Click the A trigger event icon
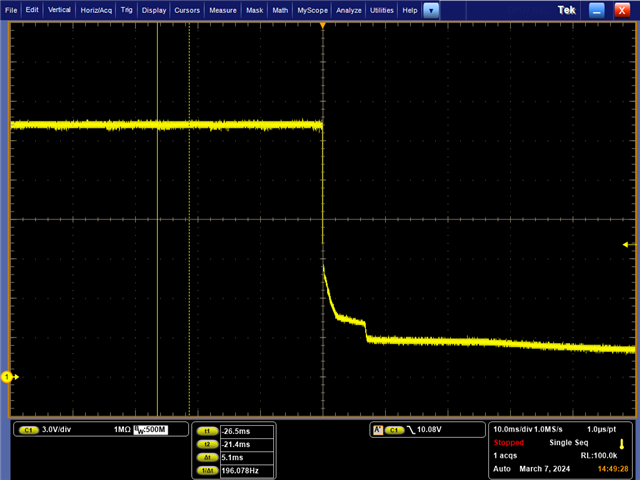The height and width of the screenshot is (480, 640). point(378,430)
